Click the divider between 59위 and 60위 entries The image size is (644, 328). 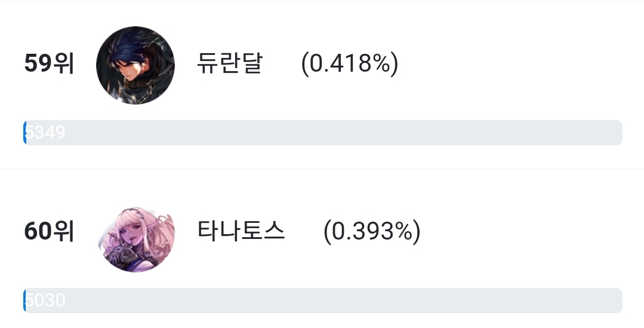322,168
